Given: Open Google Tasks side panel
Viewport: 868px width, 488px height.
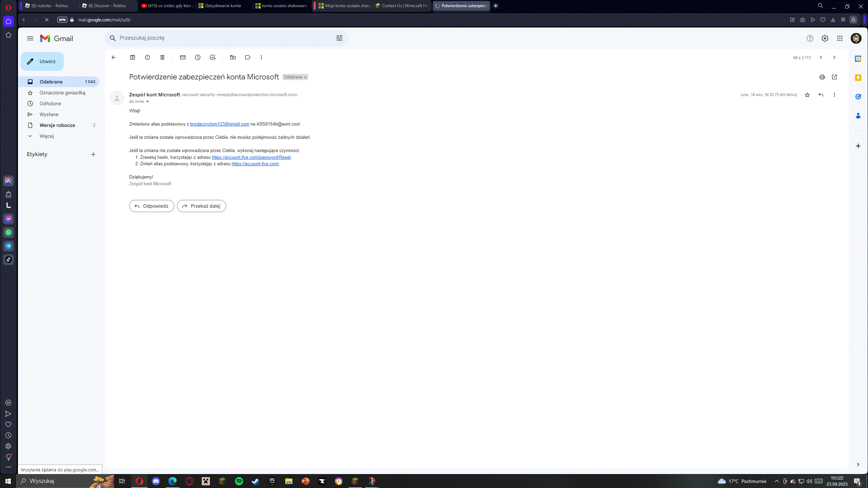Looking at the screenshot, I should point(858,97).
